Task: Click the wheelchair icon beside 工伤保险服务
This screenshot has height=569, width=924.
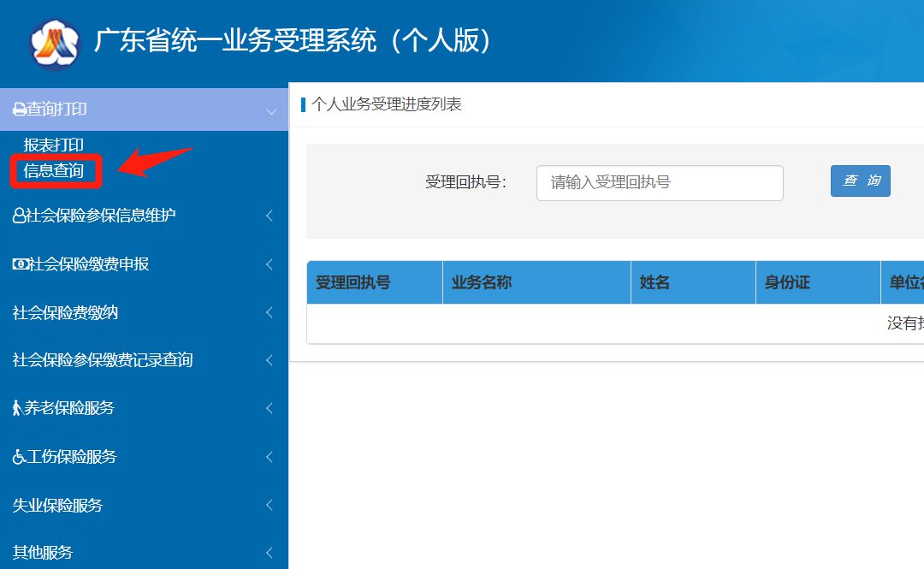Action: click(19, 457)
